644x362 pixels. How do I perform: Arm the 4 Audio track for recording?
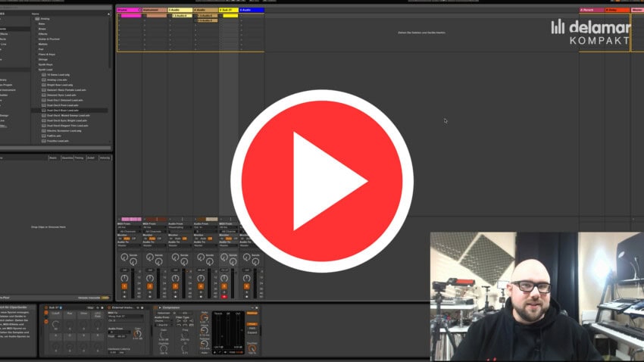(x=201, y=297)
